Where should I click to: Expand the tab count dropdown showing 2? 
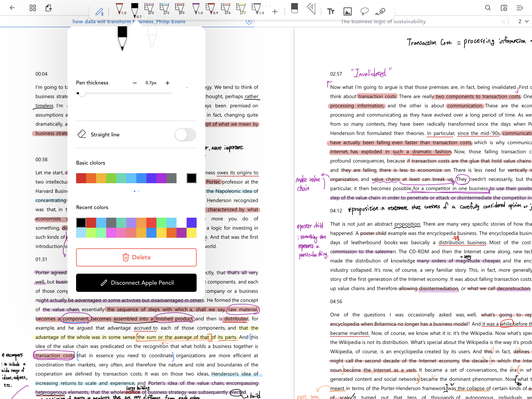click(x=523, y=21)
